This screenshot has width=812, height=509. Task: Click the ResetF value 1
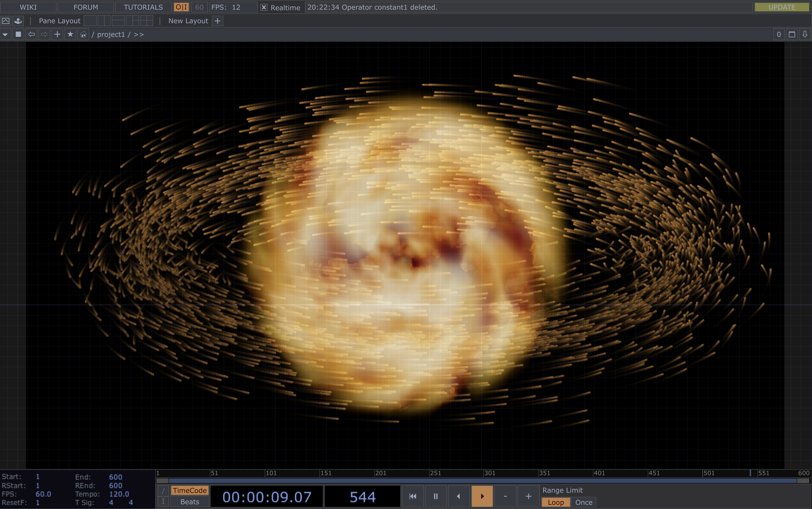tap(38, 502)
